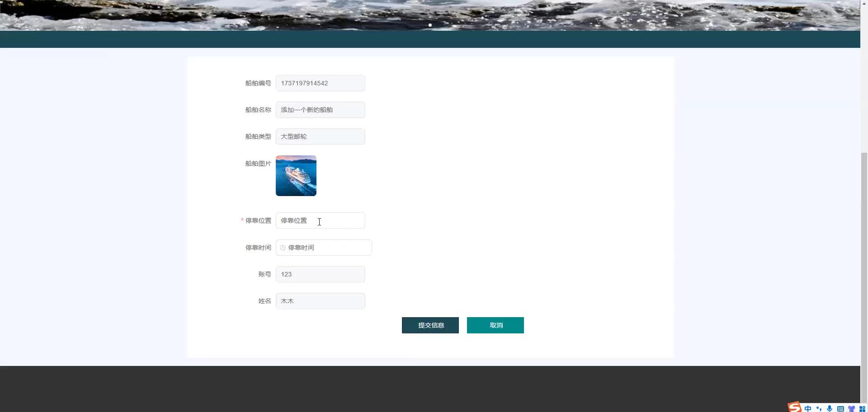Screen dimensions: 868x412
Task: Open IME skin shirt icon
Action: point(851,408)
